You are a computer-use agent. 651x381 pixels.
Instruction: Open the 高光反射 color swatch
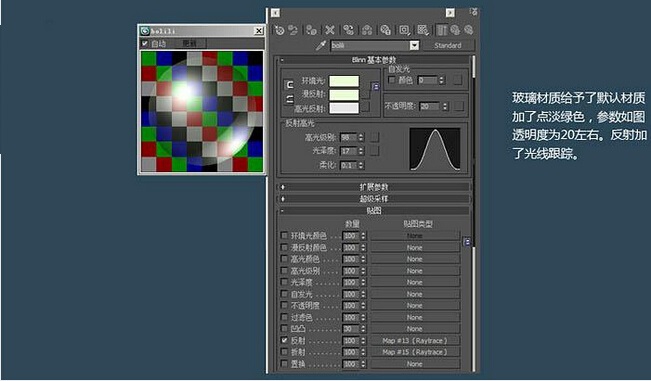click(344, 108)
